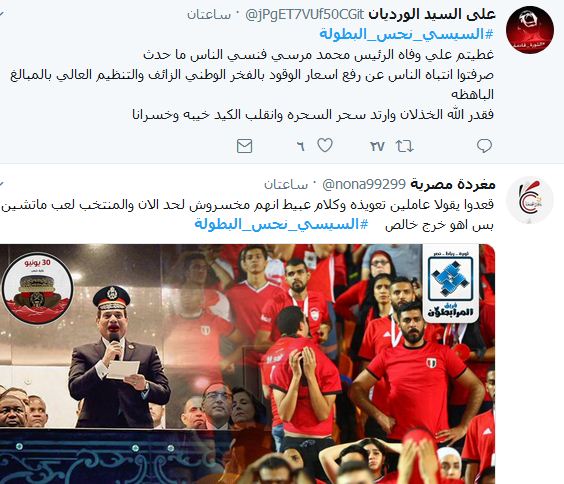564x484 pixels.
Task: Click the like count ٦
Action: pyautogui.click(x=301, y=146)
